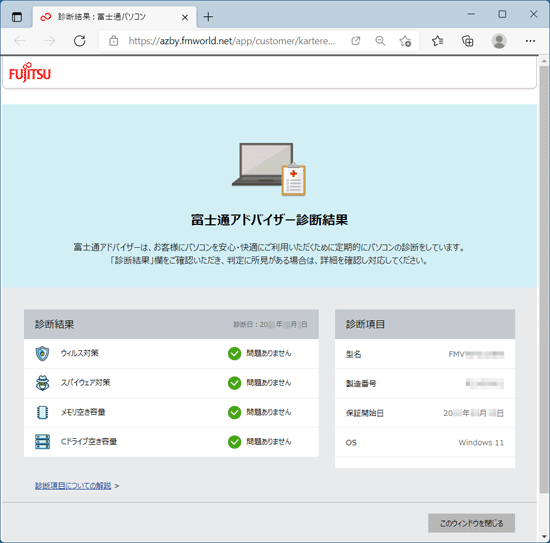
Task: Click the Windows 11 OS value
Action: [x=481, y=442]
